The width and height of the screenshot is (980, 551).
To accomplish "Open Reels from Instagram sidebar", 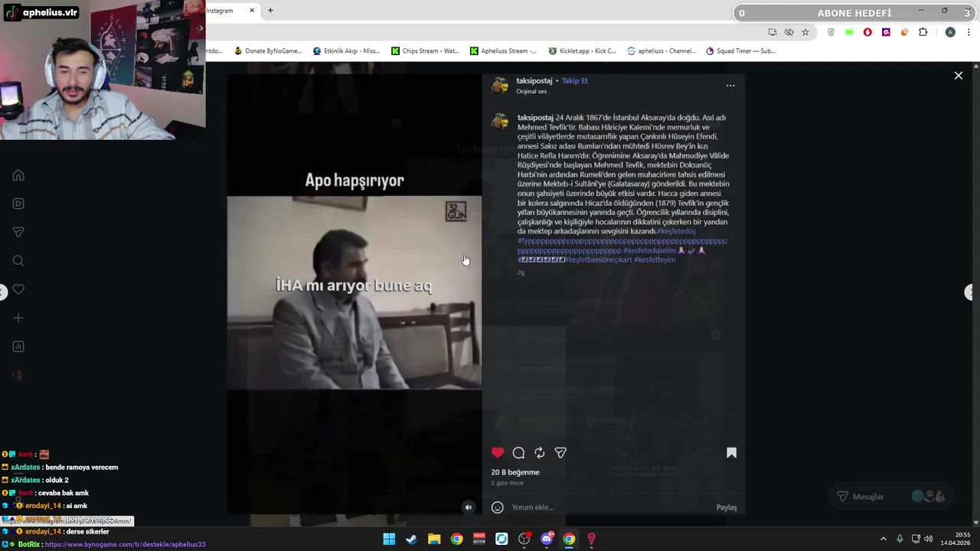I will (18, 204).
